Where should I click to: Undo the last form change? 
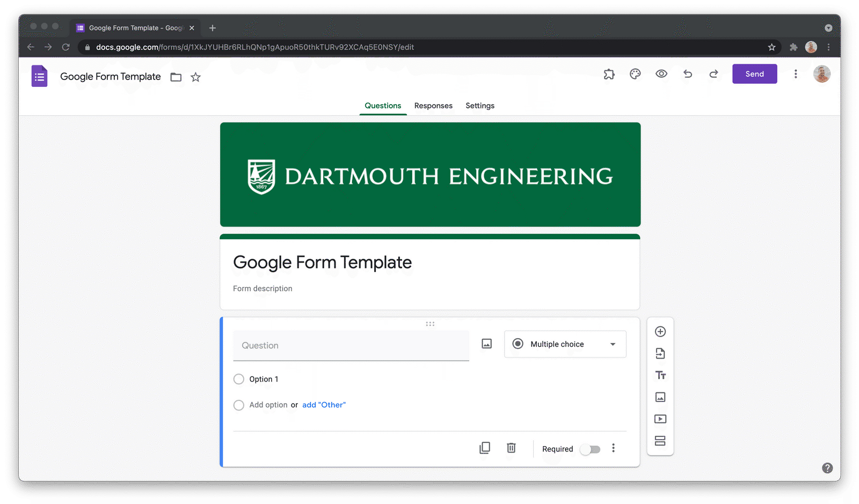tap(688, 74)
